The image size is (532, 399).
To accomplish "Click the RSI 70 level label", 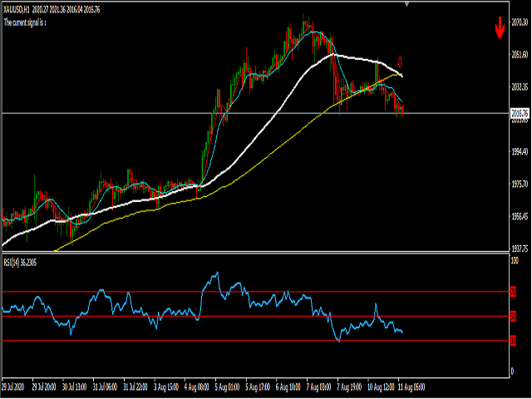I will [514, 292].
